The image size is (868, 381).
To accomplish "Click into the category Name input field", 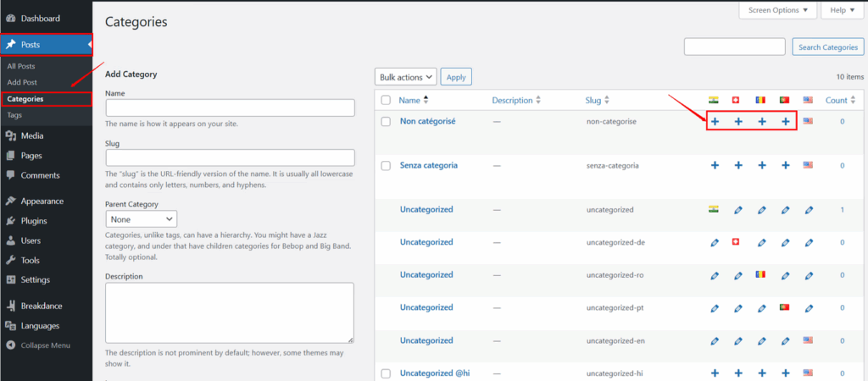I will tap(230, 108).
